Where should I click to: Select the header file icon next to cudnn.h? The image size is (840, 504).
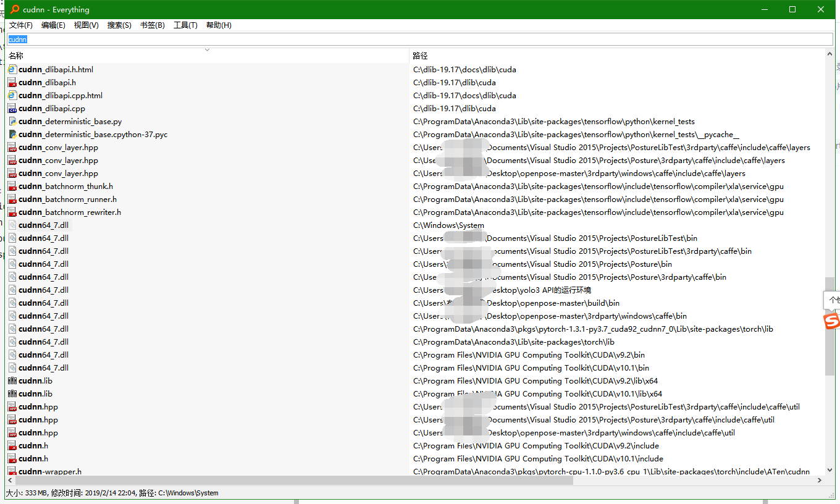(x=12, y=445)
